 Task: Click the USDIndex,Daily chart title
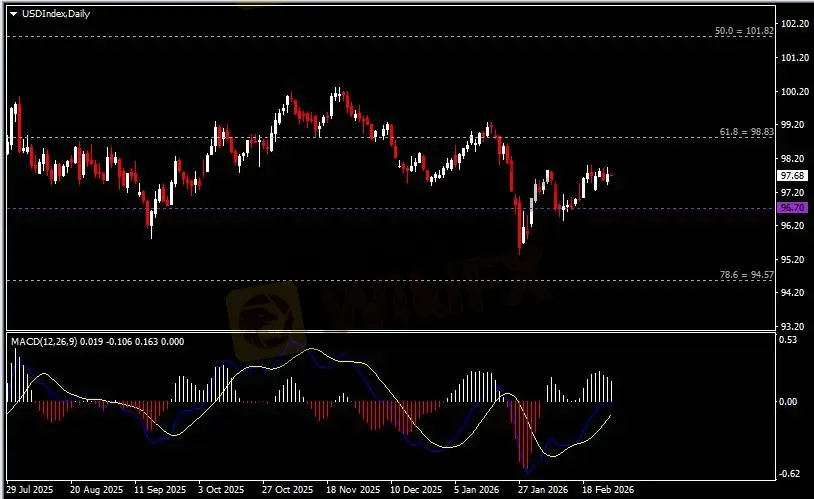pyautogui.click(x=56, y=14)
